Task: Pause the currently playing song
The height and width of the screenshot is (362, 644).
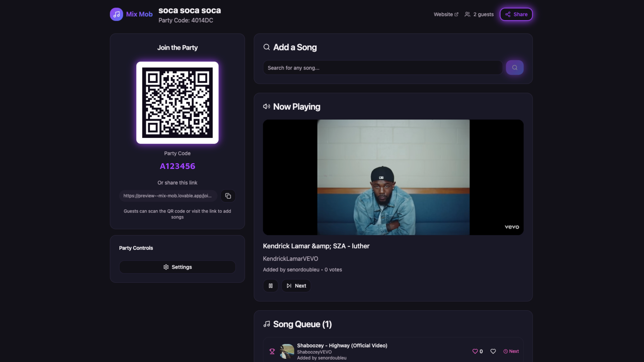Action: (270, 286)
